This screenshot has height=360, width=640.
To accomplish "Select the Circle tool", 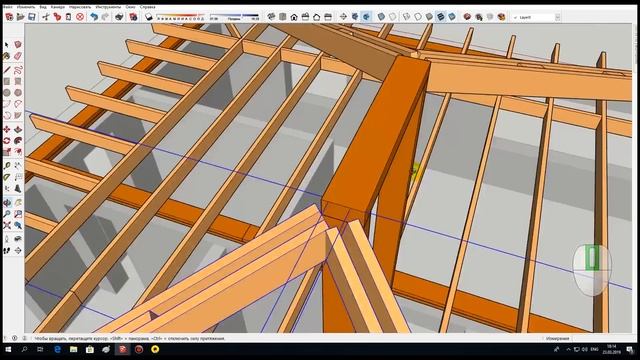I will (7, 93).
